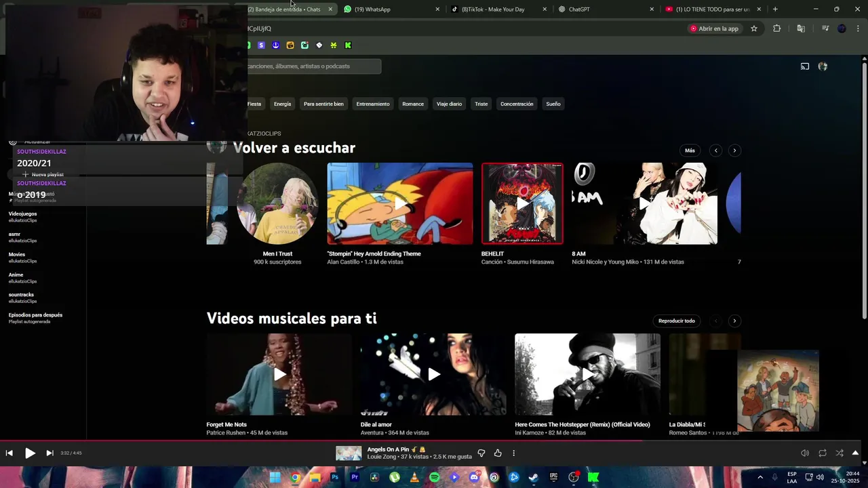The width and height of the screenshot is (868, 488).
Task: Play the BEHELIT song thumbnail
Action: click(522, 203)
